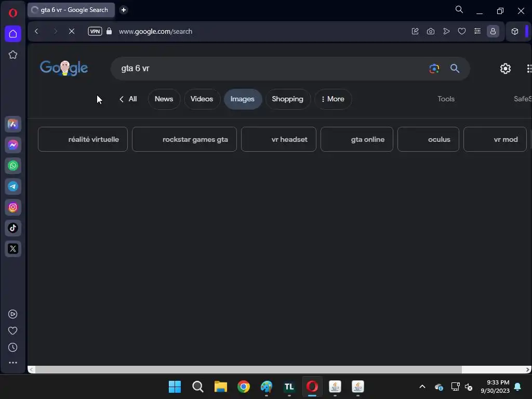Show hidden tray icons chevron
This screenshot has height=399, width=532.
(x=422, y=387)
